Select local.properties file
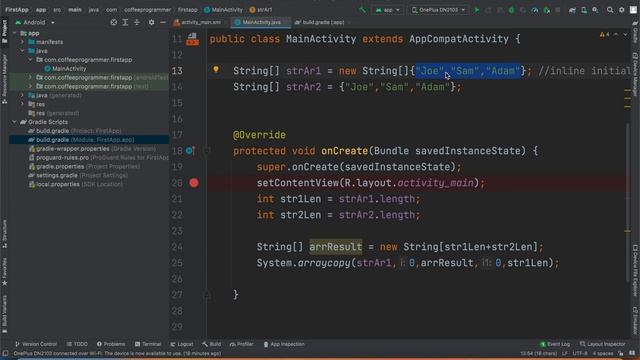The height and width of the screenshot is (360, 640). click(76, 184)
